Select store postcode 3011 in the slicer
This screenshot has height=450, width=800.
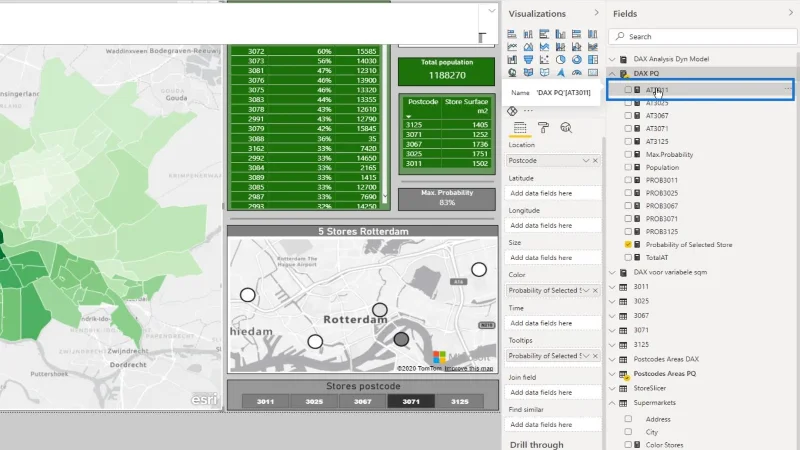[265, 402]
